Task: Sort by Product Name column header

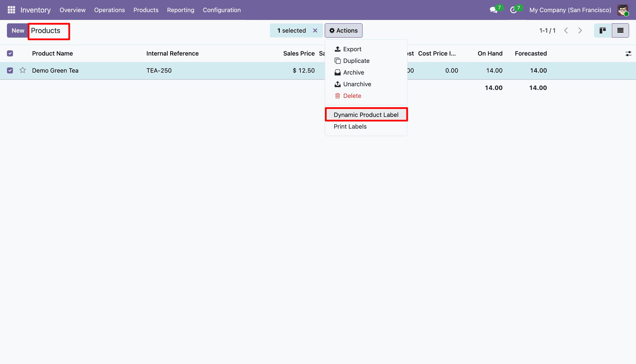Action: click(52, 53)
